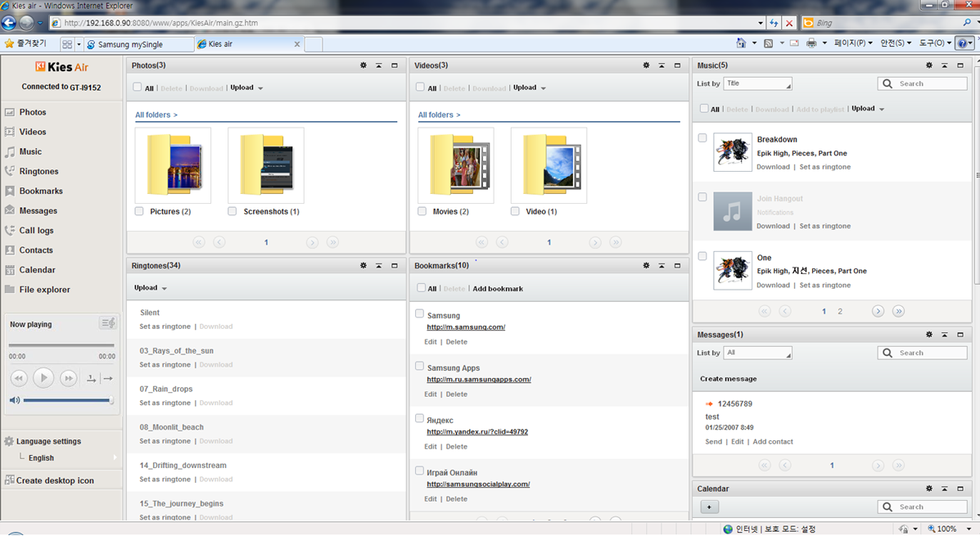Image resolution: width=980 pixels, height=536 pixels.
Task: Select the Яндекс bookmark checkbox
Action: pyautogui.click(x=419, y=419)
